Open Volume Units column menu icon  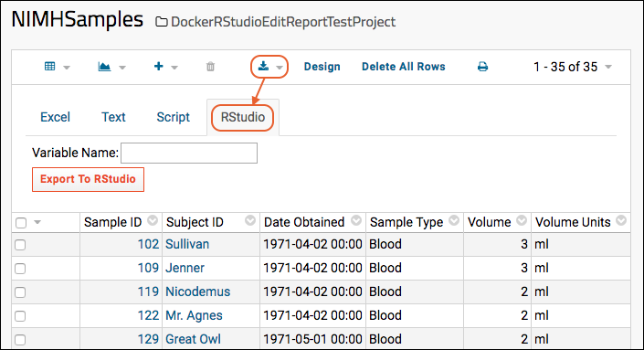(x=621, y=220)
